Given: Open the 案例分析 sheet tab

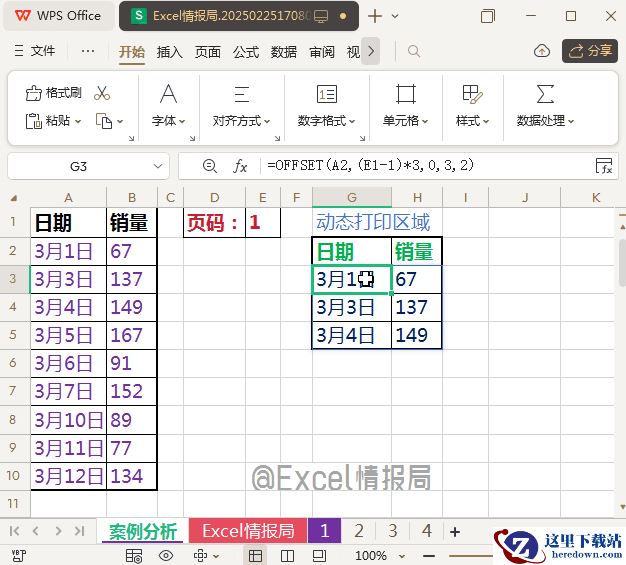Looking at the screenshot, I should tap(143, 531).
